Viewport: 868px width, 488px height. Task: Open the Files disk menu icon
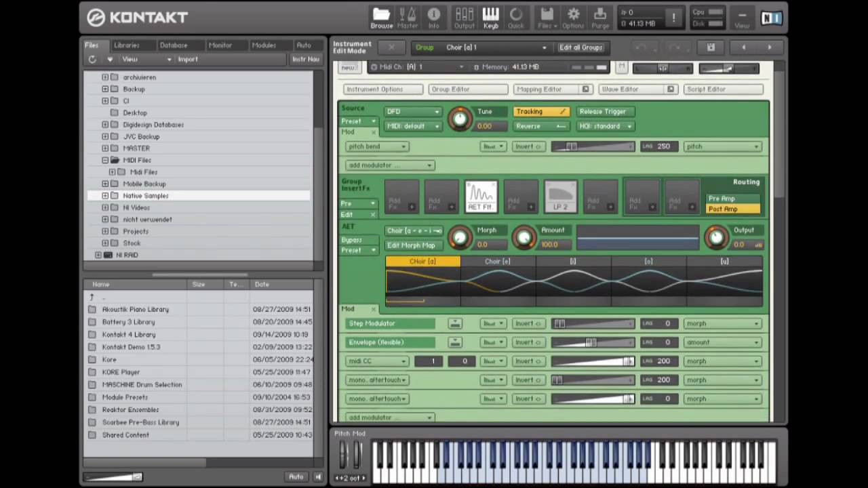[x=547, y=18]
